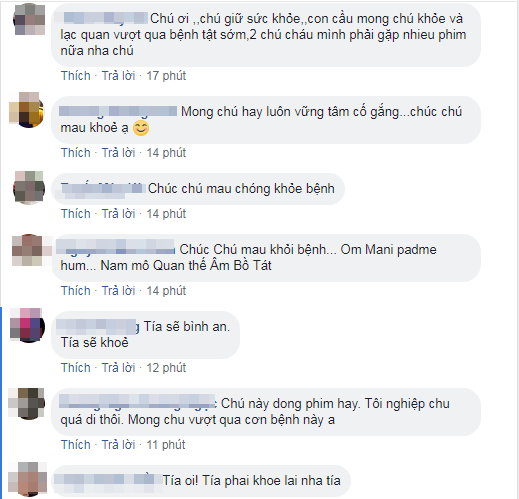This screenshot has height=499, width=519.
Task: Open avatar beside 'Mong chú hay luôn vững tâm'
Action: pyautogui.click(x=27, y=109)
